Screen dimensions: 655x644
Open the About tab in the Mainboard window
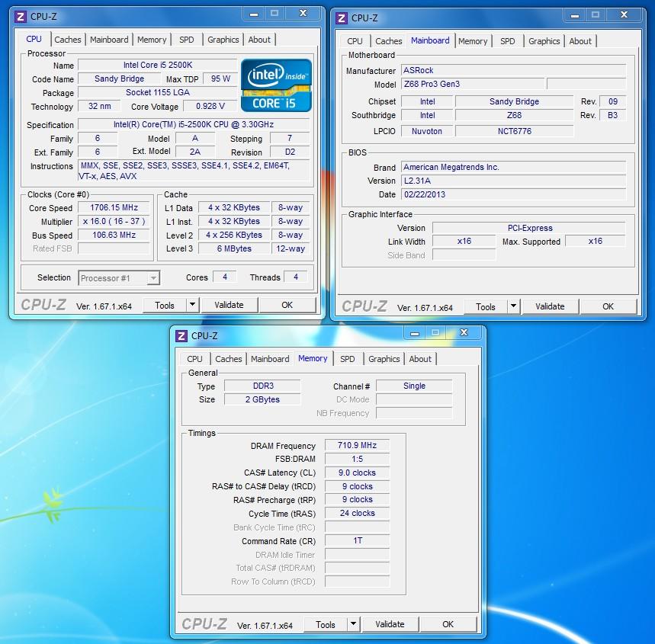(580, 41)
